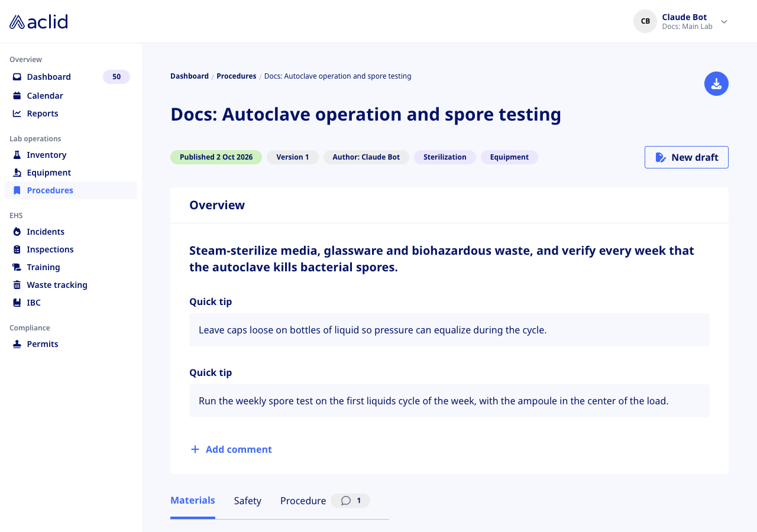Switch to the Materials tab
The width and height of the screenshot is (757, 532).
[x=193, y=501]
